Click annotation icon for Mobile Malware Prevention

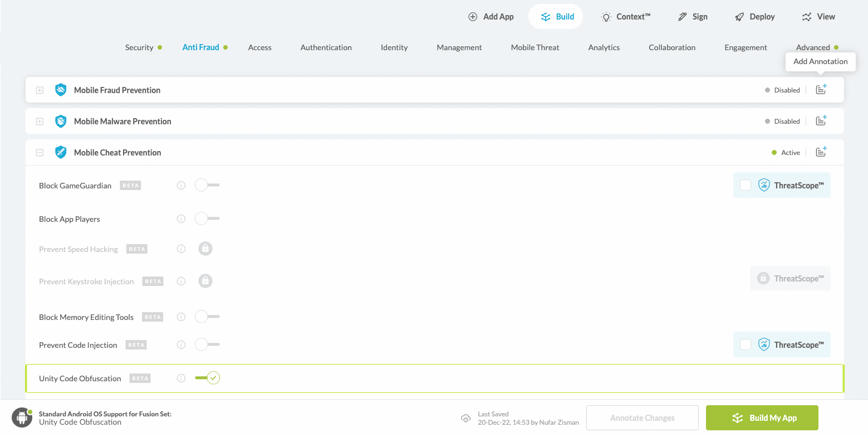821,121
